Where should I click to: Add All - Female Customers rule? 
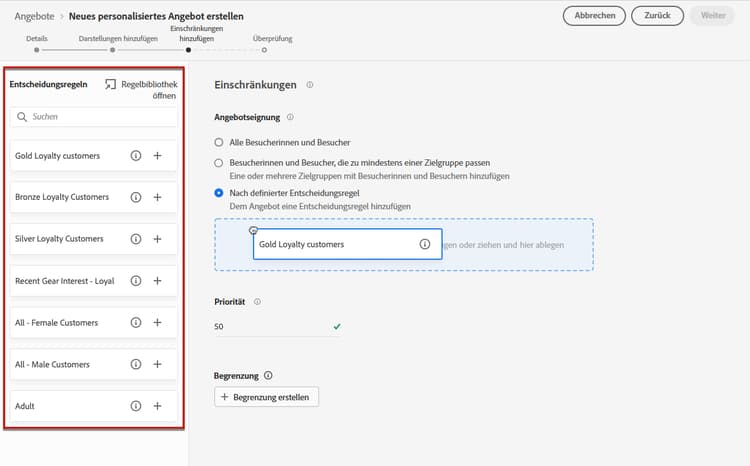point(157,323)
